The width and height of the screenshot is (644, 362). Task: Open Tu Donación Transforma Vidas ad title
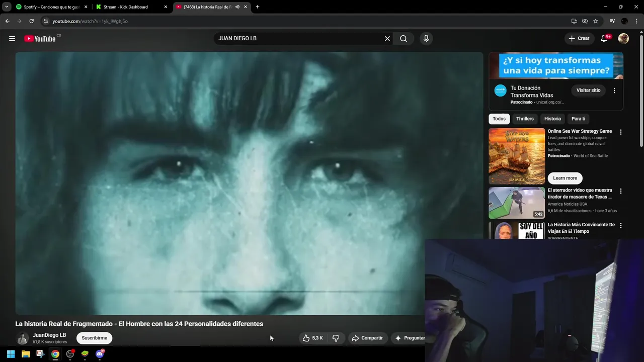(x=532, y=92)
